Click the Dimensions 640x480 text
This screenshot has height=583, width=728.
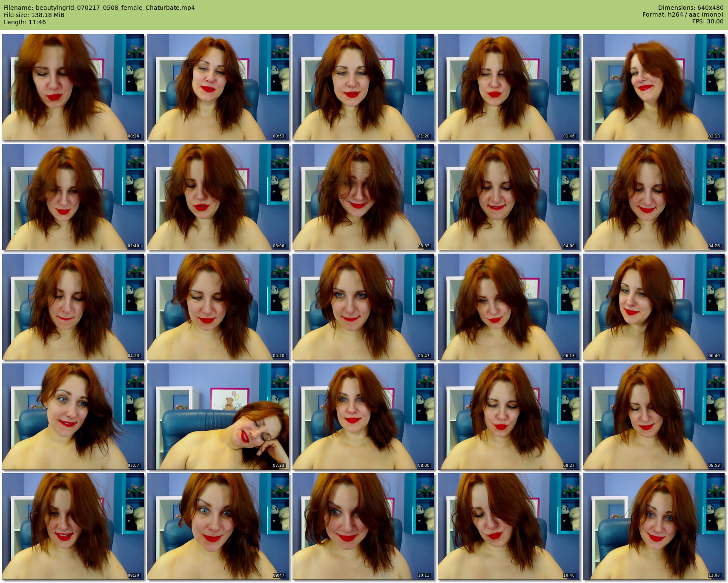(x=691, y=8)
